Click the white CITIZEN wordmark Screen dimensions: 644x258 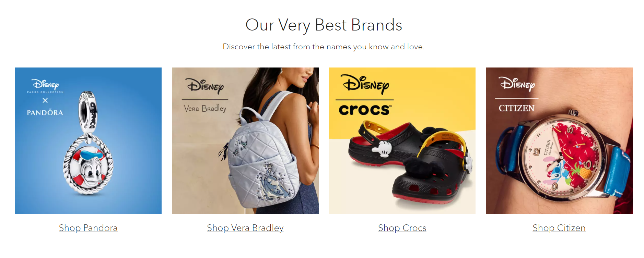516,108
